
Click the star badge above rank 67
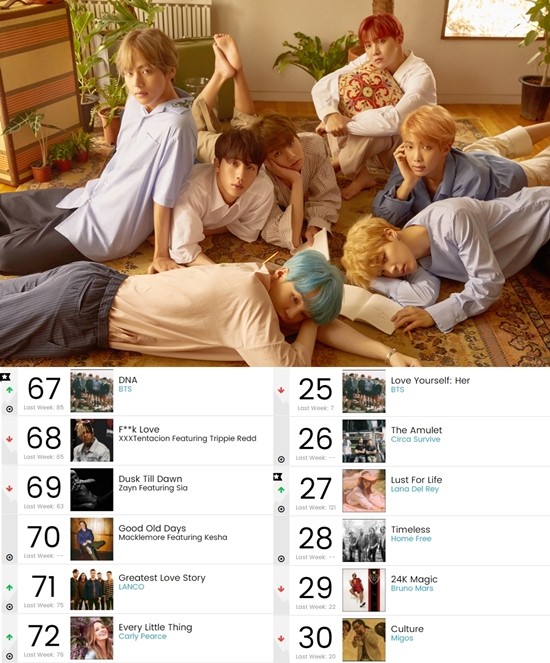coord(5,377)
